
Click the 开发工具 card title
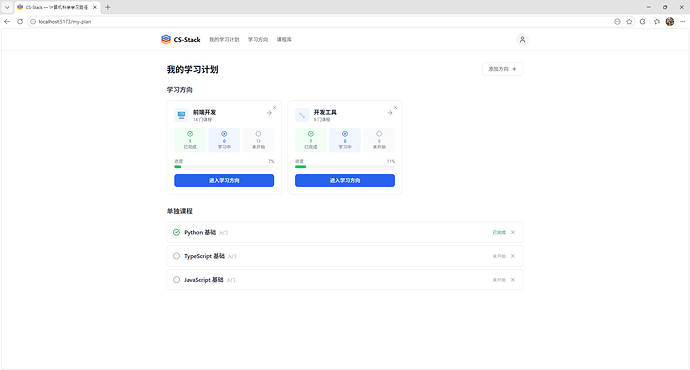325,112
